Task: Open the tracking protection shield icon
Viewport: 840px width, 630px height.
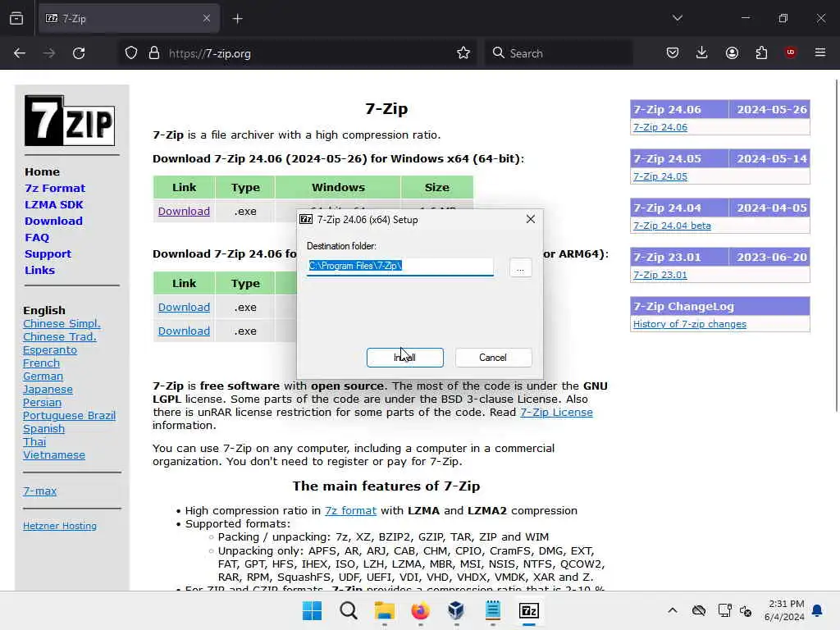Action: click(131, 53)
